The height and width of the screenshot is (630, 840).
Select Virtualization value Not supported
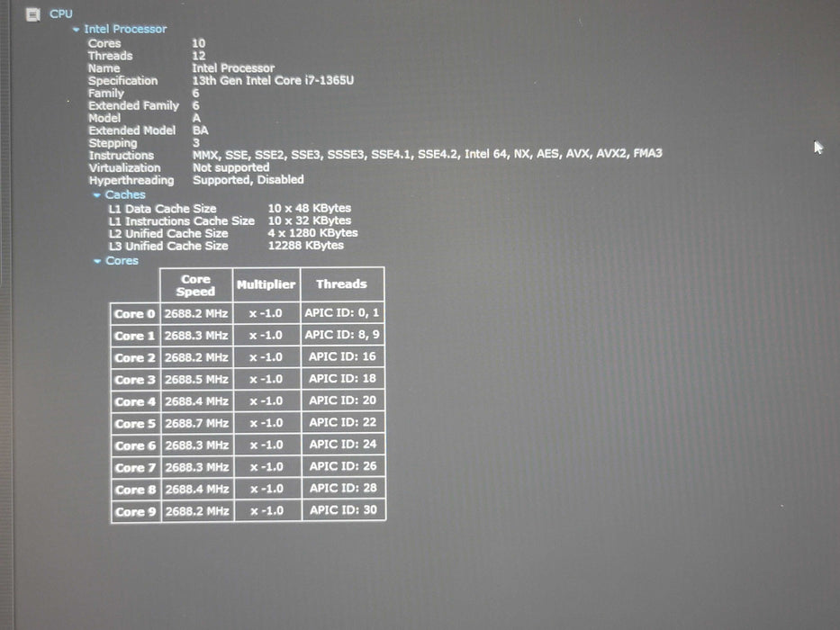(x=230, y=167)
